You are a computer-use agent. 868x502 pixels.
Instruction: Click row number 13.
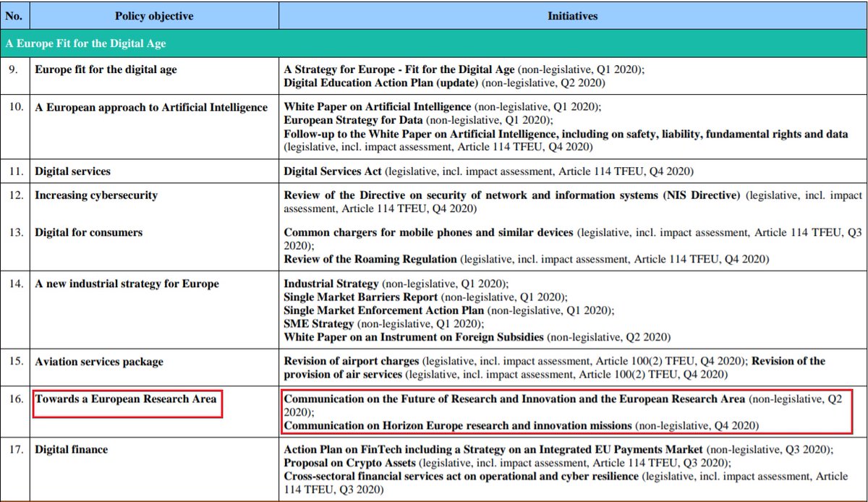pyautogui.click(x=14, y=233)
